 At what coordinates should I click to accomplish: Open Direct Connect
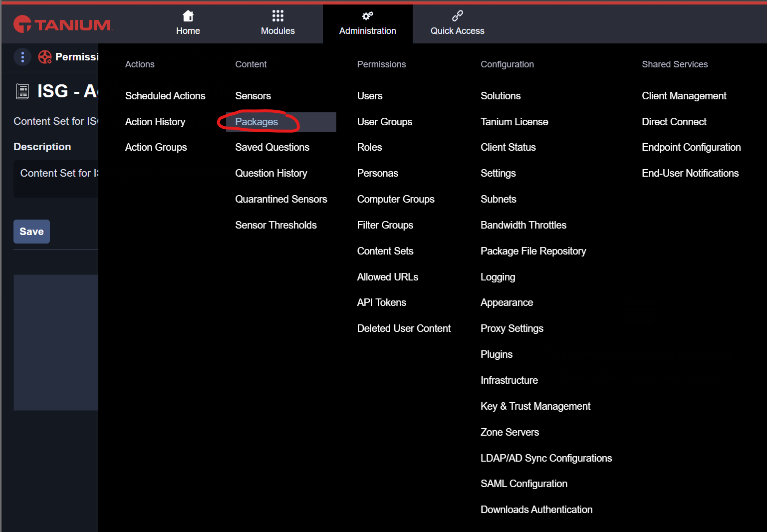click(x=674, y=122)
